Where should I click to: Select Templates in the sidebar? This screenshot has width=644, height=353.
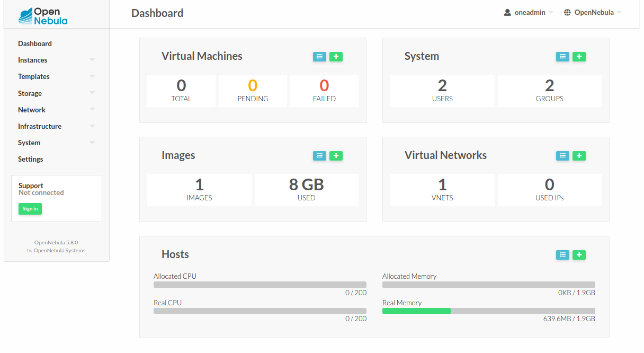click(34, 76)
